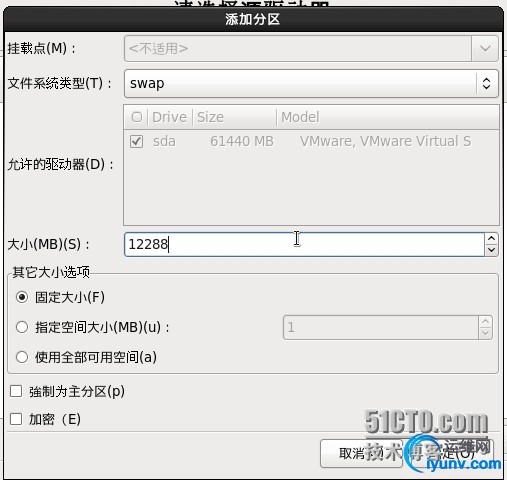This screenshot has width=507, height=480.
Task: Toggle the sda drive checkbox
Action: [137, 141]
